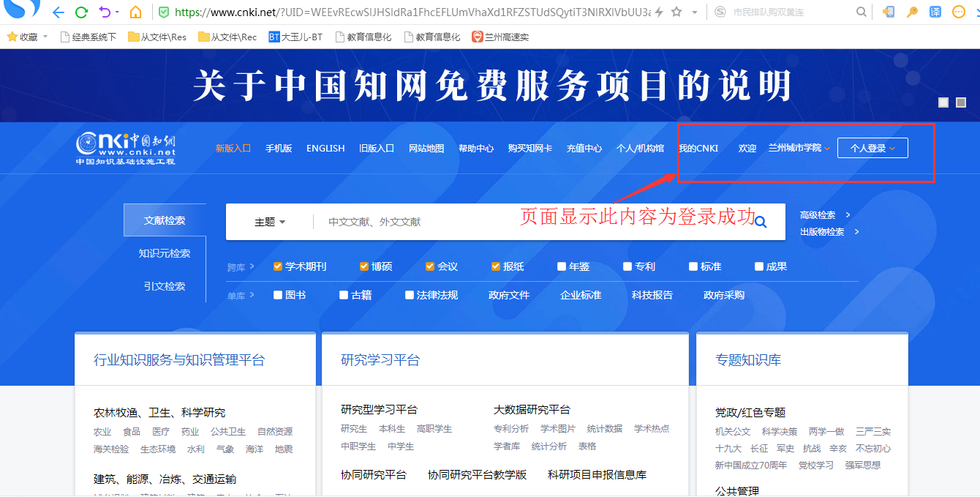Open the address bar dropdown arrow

[x=694, y=12]
